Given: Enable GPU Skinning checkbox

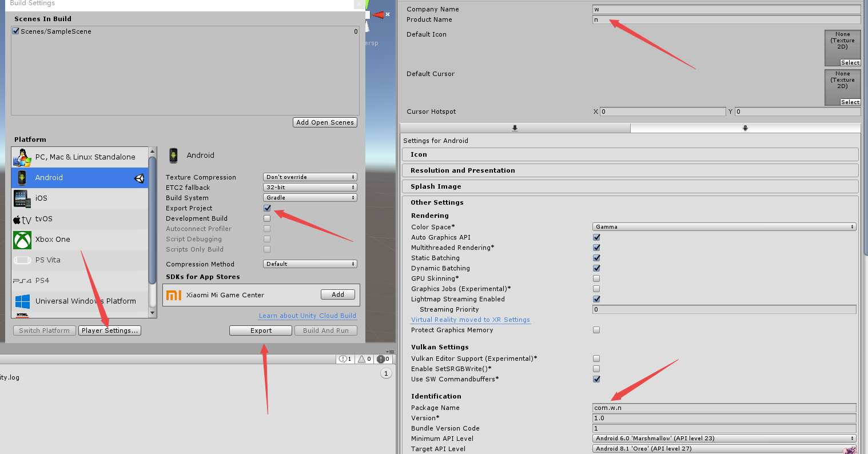Looking at the screenshot, I should [596, 278].
